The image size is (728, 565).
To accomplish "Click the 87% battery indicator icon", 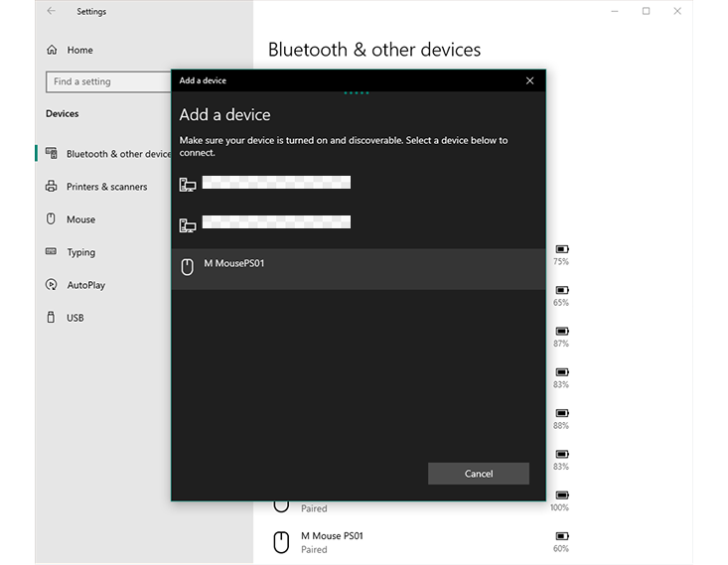I will pos(562,331).
